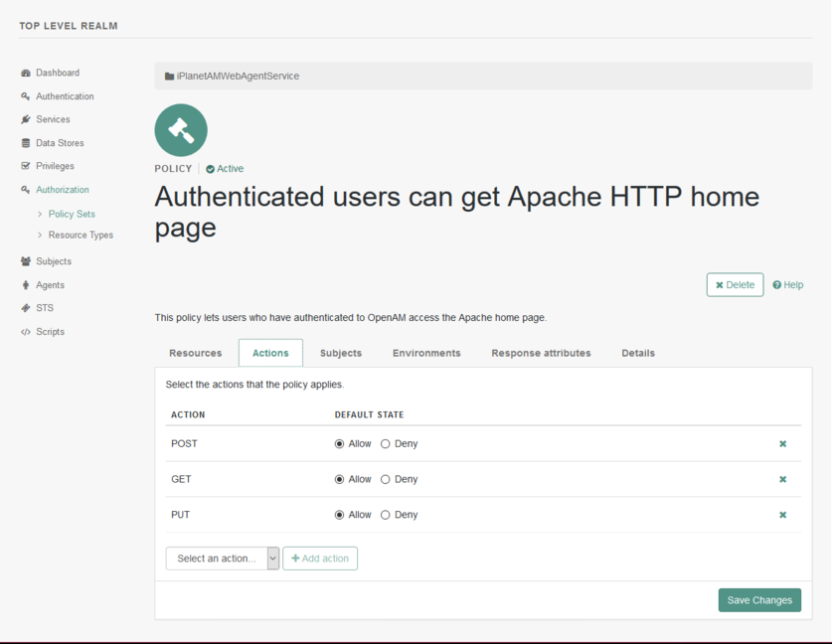Open the Services section
Viewport: 832px width, 644px height.
pyautogui.click(x=50, y=119)
